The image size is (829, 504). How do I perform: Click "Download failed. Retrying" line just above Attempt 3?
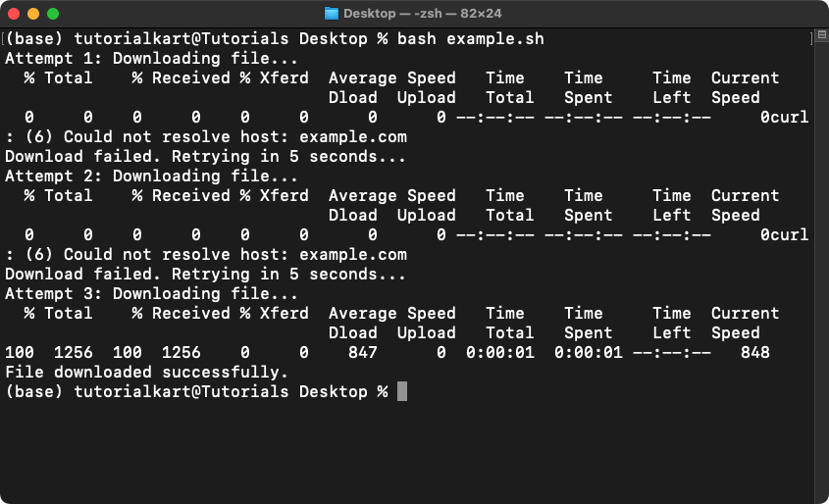click(205, 275)
